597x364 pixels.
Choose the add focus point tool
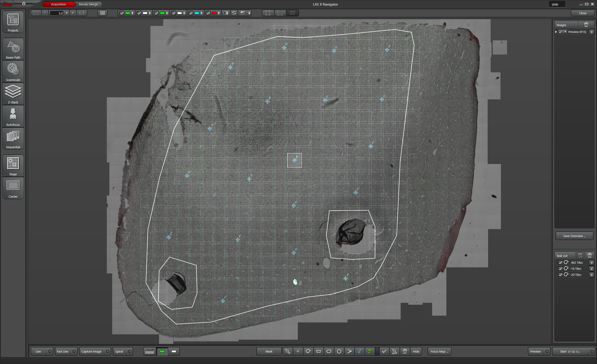360,351
